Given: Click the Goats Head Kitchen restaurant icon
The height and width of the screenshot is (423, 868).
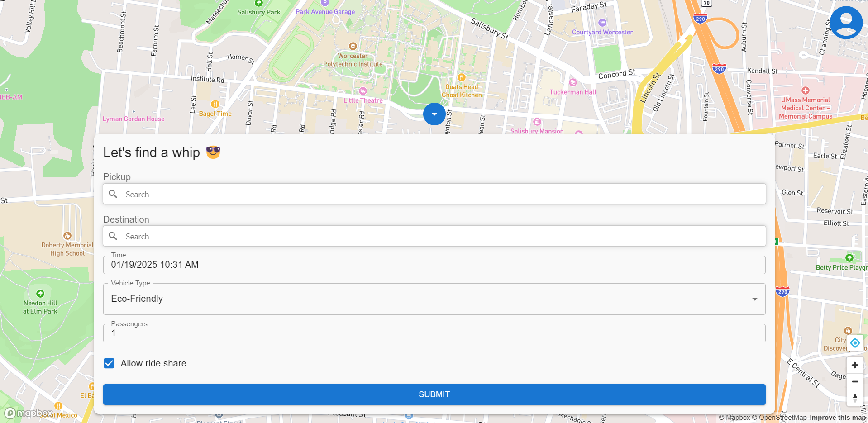Looking at the screenshot, I should click(x=461, y=77).
